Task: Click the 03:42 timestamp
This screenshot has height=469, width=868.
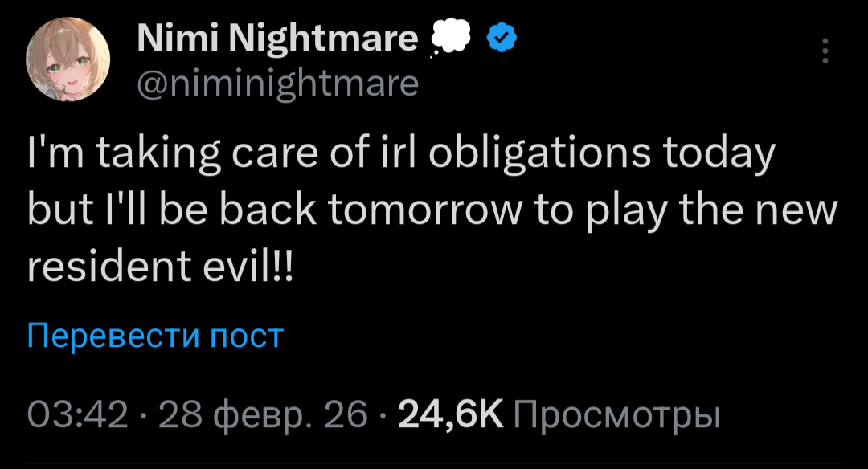Action: pyautogui.click(x=77, y=416)
